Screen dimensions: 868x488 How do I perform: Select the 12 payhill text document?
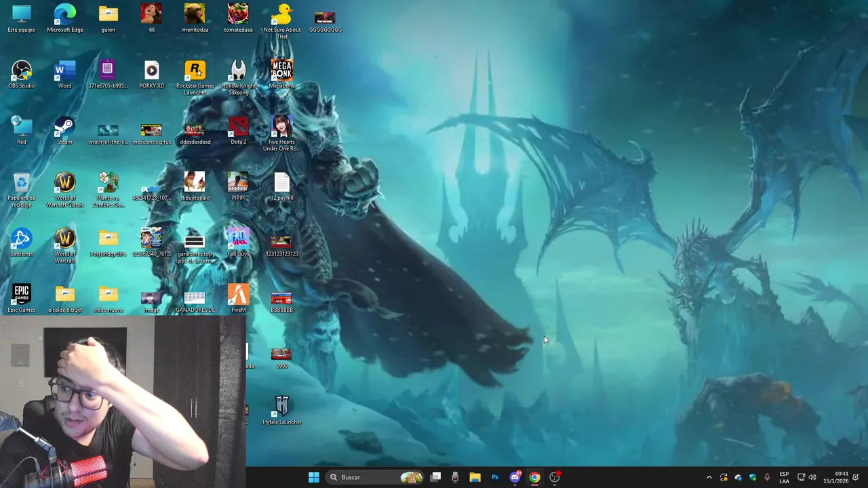(281, 187)
